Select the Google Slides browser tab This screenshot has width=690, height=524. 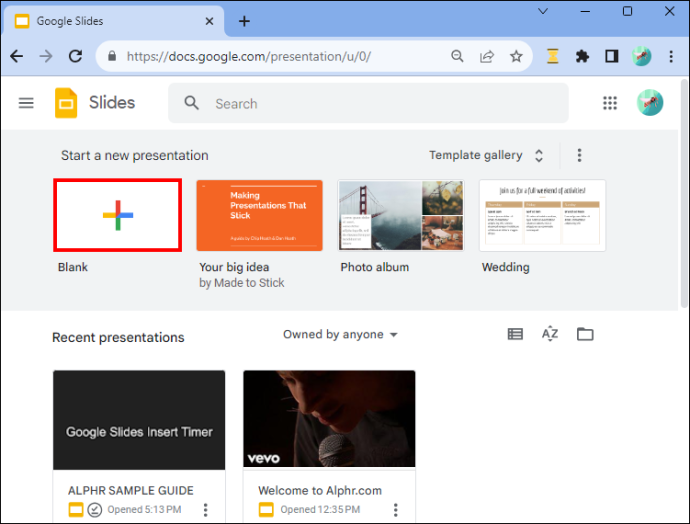[114, 21]
